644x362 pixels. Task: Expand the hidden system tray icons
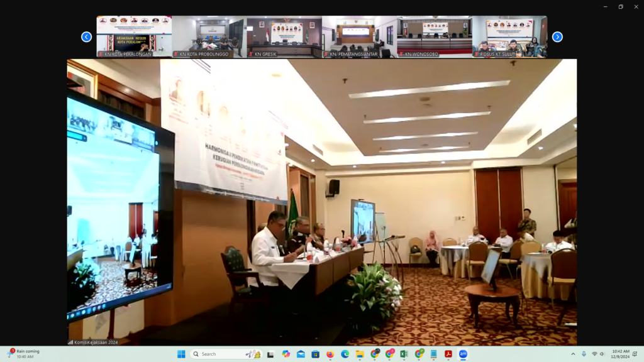pyautogui.click(x=573, y=354)
